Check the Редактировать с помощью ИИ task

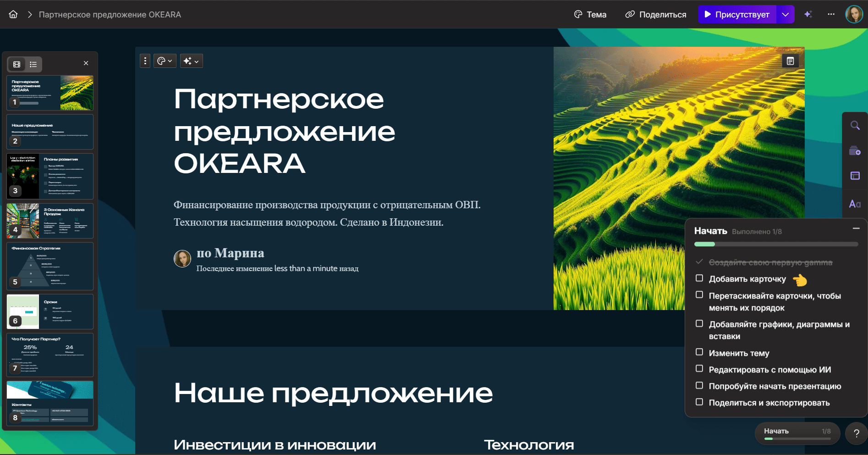(x=699, y=368)
